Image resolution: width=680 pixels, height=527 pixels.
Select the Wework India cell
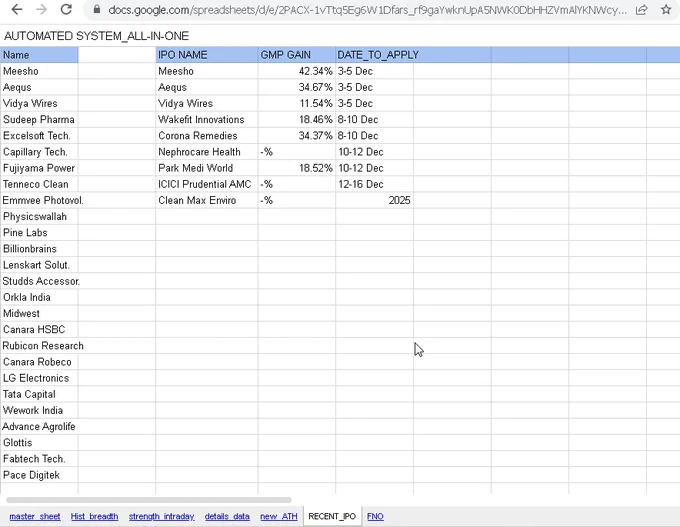click(x=39, y=410)
